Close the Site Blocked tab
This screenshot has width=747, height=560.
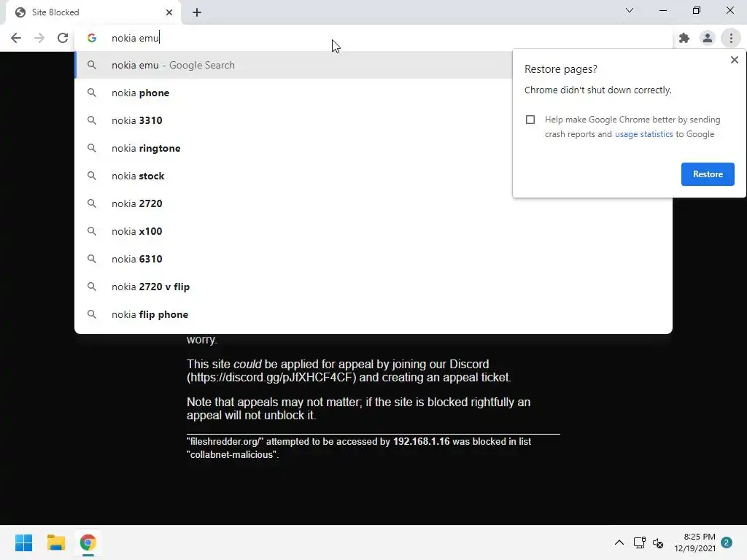[x=169, y=12]
